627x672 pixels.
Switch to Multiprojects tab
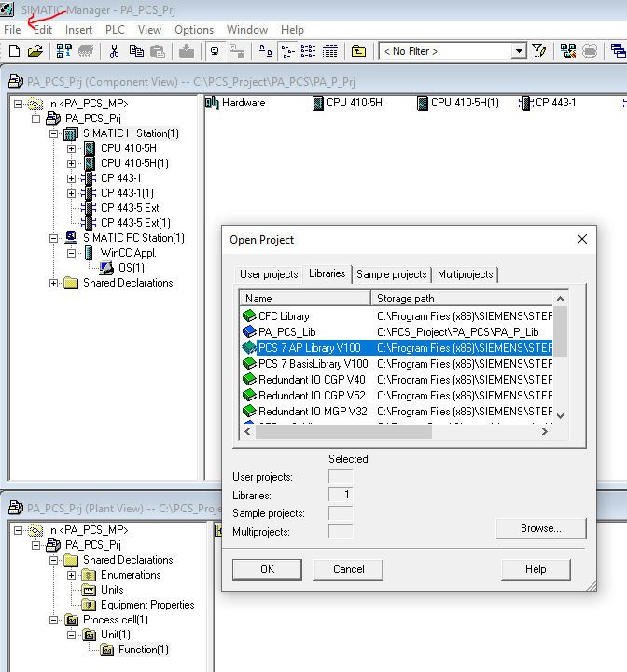click(x=466, y=274)
